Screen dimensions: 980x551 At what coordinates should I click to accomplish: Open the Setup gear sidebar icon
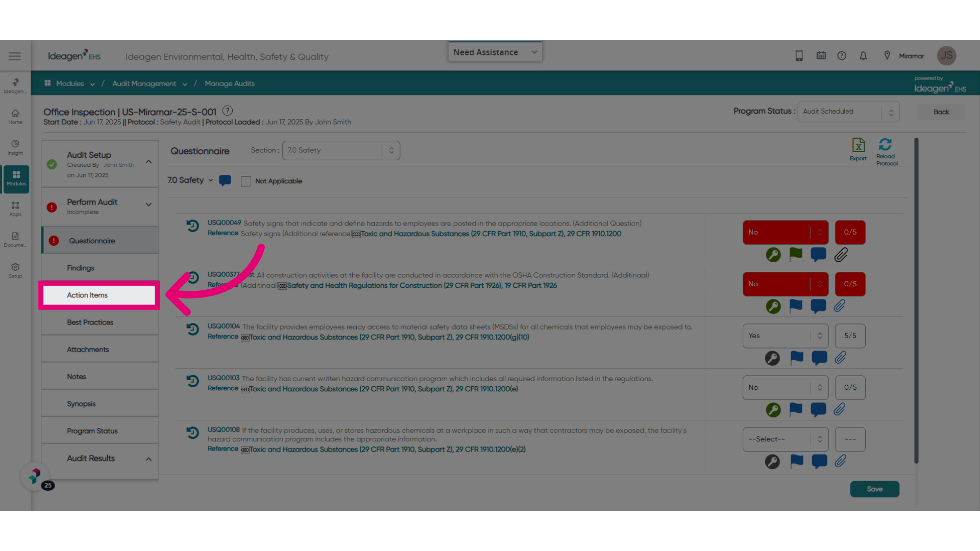(x=15, y=270)
